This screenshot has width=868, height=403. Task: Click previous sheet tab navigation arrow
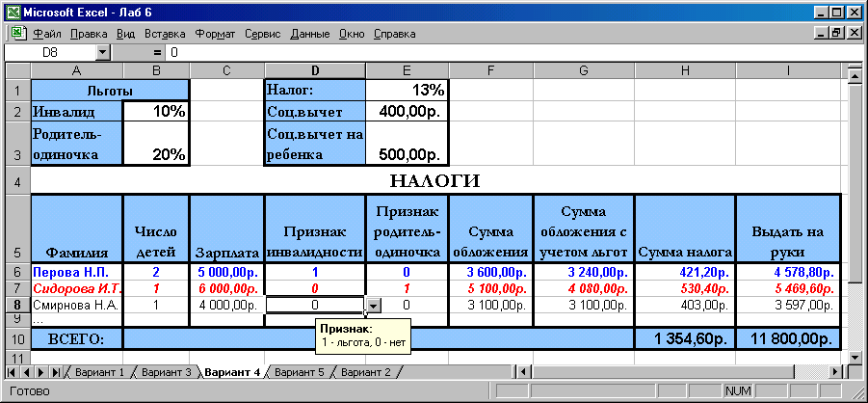27,372
